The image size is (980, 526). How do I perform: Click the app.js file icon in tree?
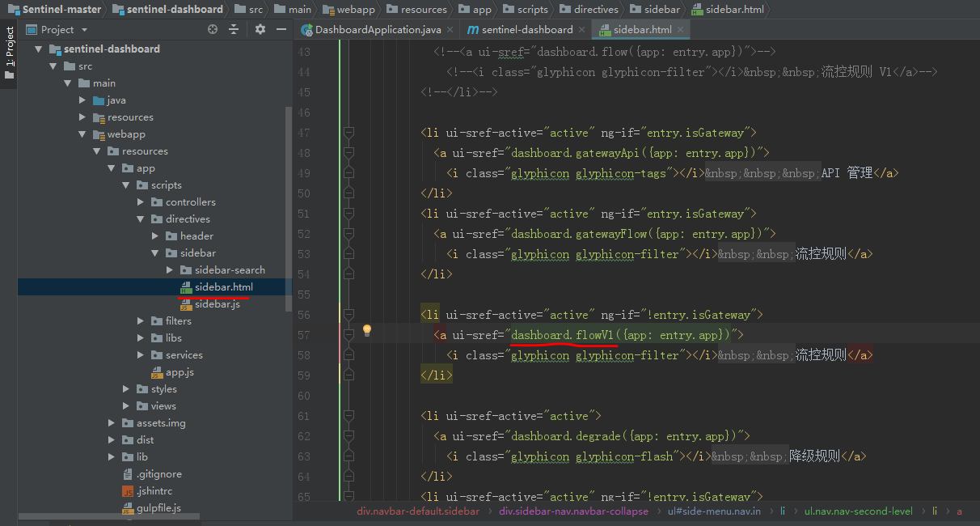[x=157, y=372]
